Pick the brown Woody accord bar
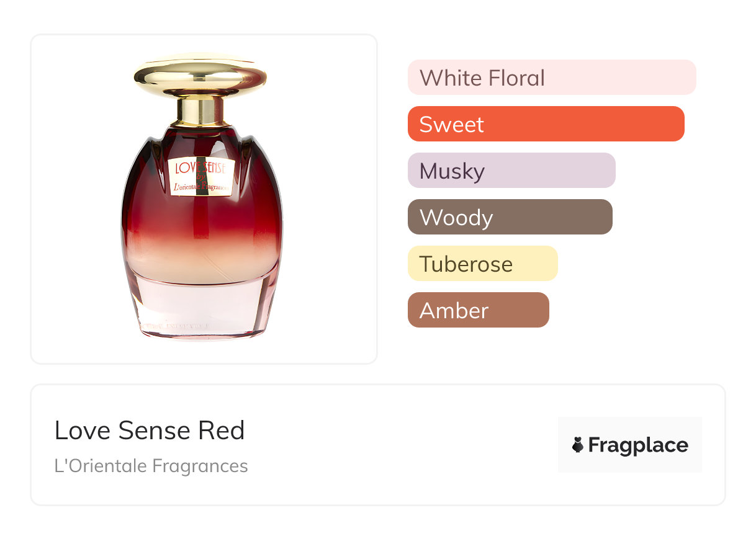Screen dimensions: 756x536 510,217
